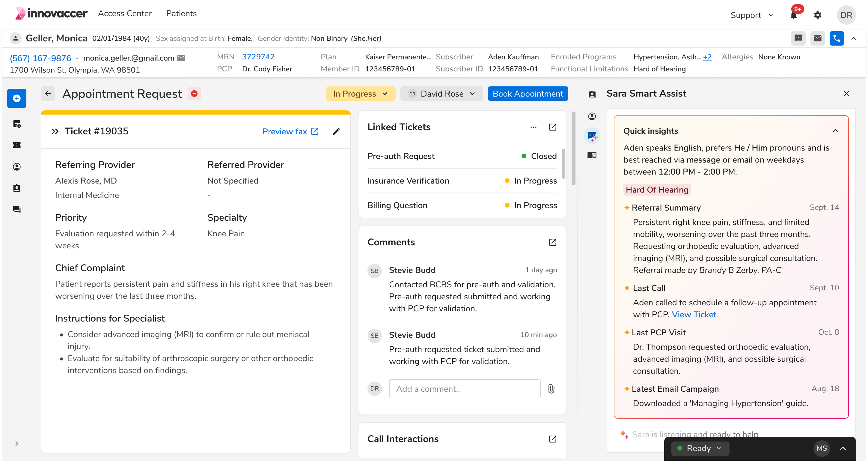Open the Access Center menu
Screen dimensions: 868x461
[x=125, y=13]
